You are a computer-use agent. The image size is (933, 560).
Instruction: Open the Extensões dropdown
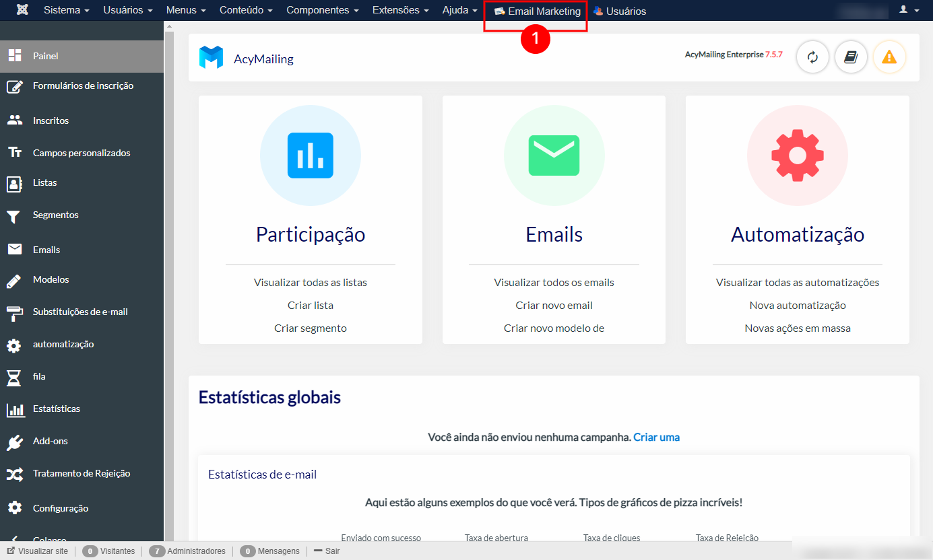(x=400, y=10)
